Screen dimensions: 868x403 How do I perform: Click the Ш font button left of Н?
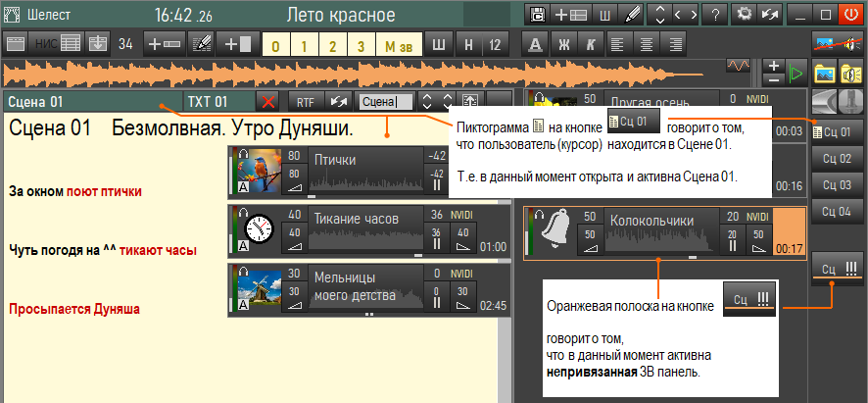click(x=438, y=44)
